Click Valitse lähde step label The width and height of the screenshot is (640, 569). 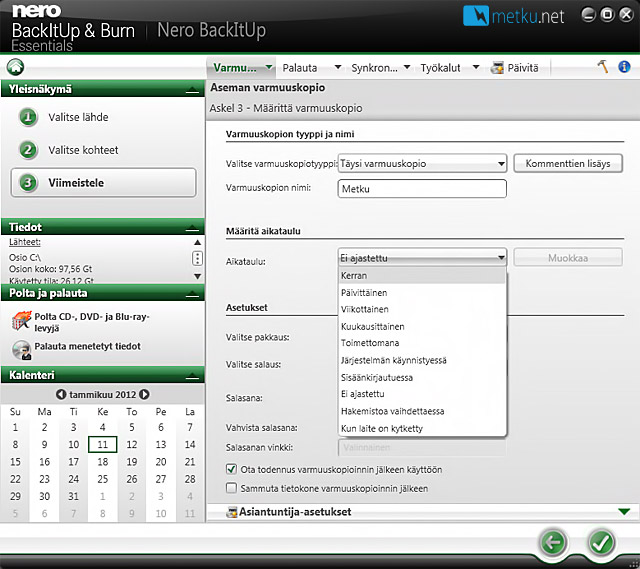point(78,117)
